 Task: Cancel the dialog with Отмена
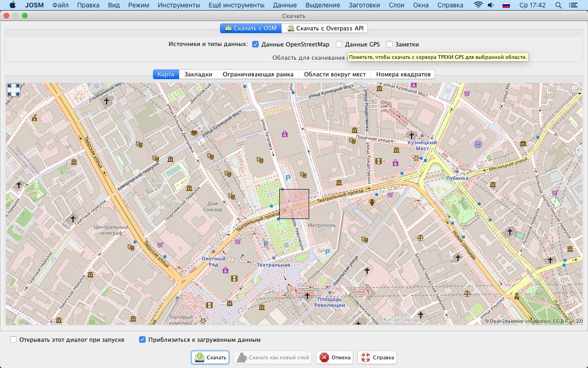click(335, 357)
